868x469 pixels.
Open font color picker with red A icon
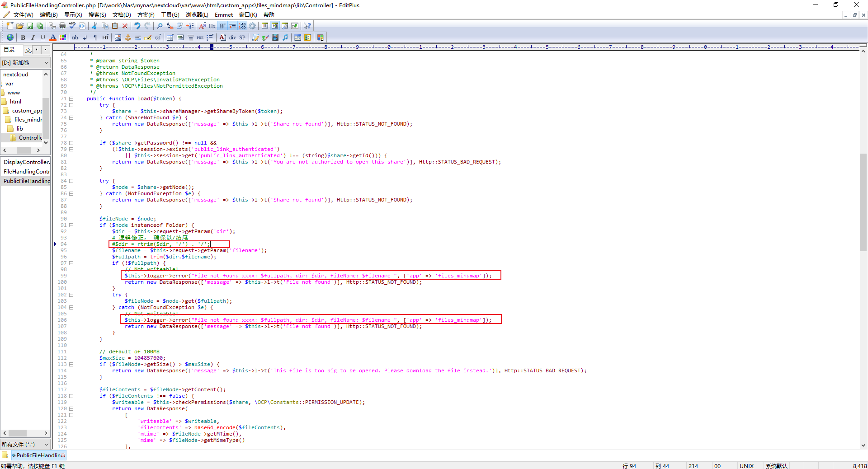[53, 38]
